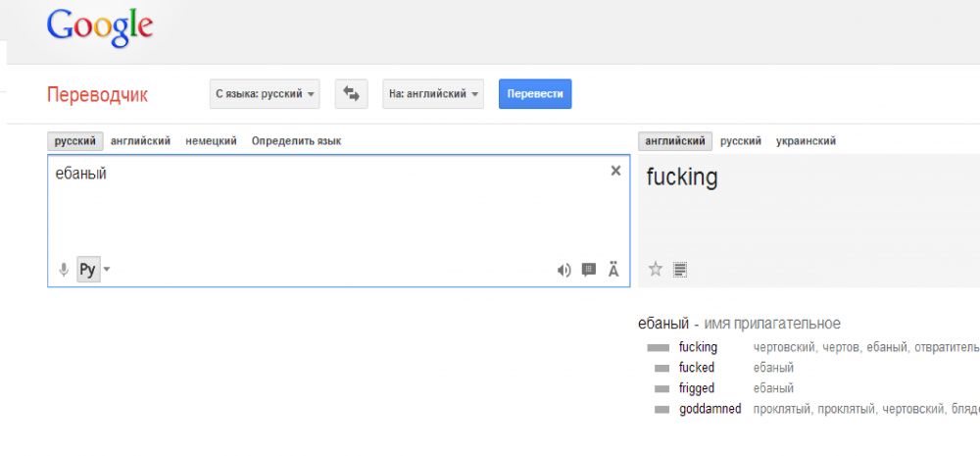Click the microphone voice input icon

[64, 270]
